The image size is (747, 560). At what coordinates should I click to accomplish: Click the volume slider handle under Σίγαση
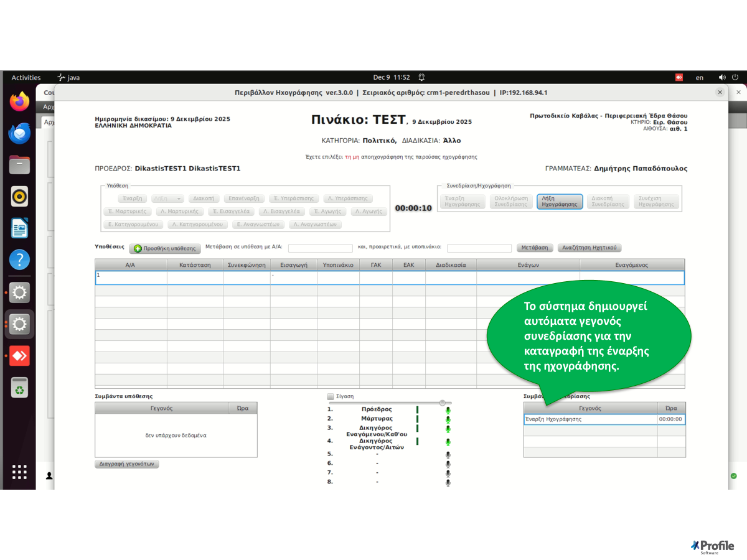[x=442, y=403]
